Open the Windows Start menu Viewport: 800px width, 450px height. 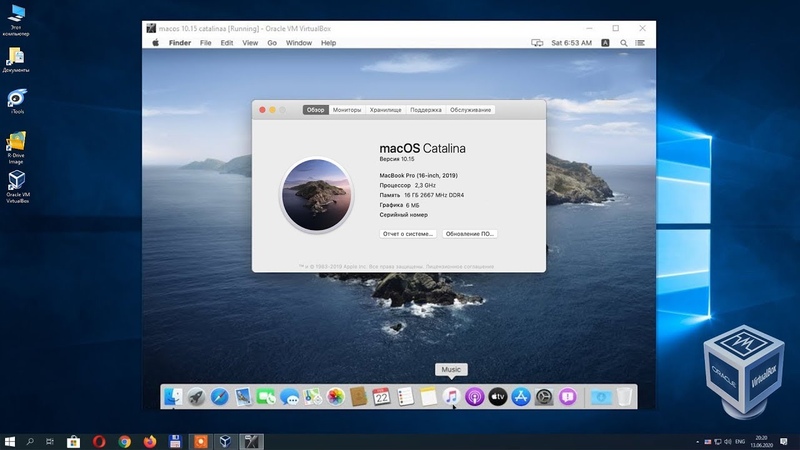click(9, 441)
